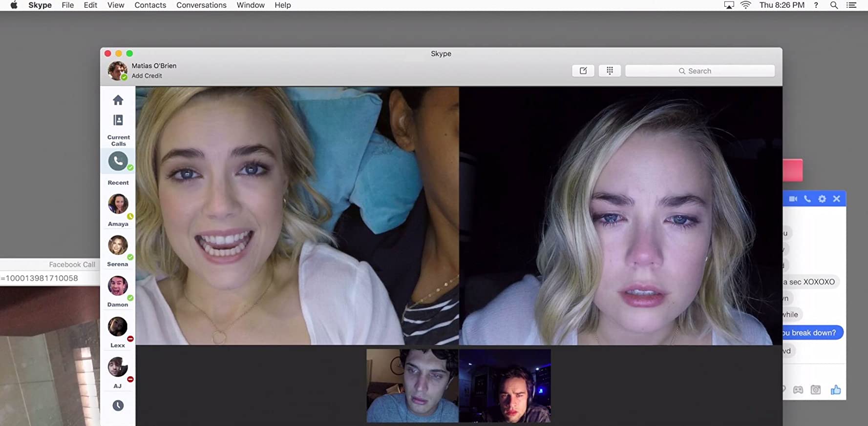Open the Contacts menu in menu bar
Screen dimensions: 868x426
[x=150, y=5]
